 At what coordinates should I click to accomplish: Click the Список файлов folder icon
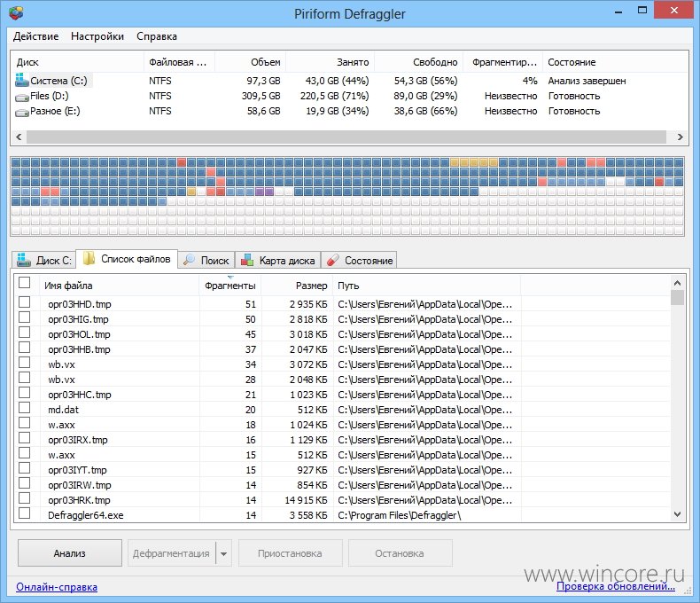[x=89, y=258]
